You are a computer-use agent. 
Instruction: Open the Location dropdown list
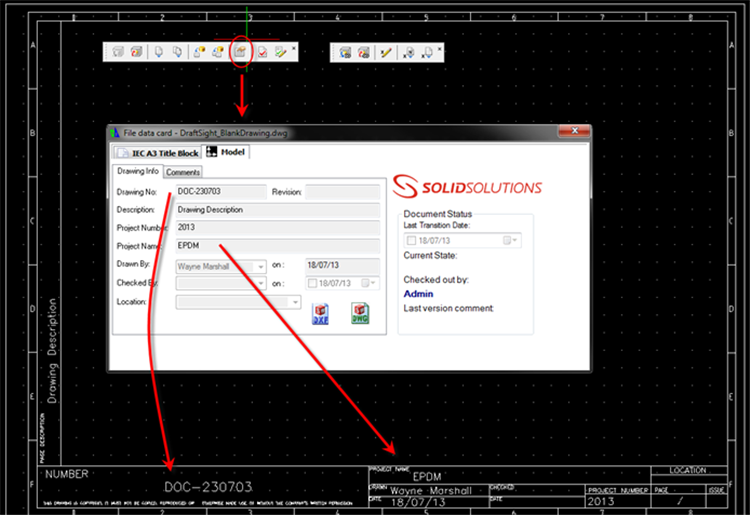coord(295,301)
